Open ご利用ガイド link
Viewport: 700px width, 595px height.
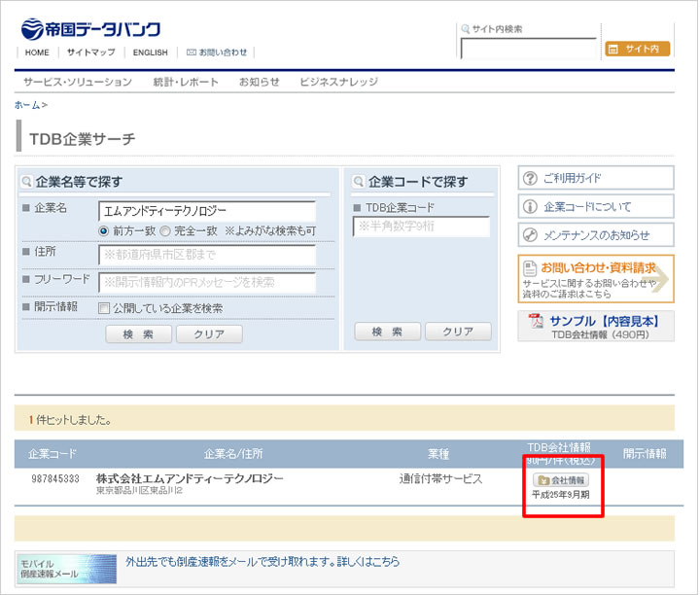pyautogui.click(x=596, y=178)
